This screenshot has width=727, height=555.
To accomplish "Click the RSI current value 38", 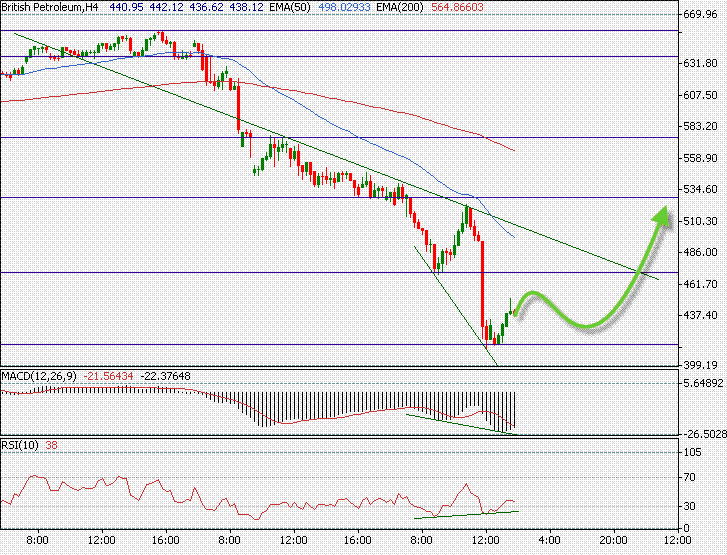I will [x=51, y=446].
